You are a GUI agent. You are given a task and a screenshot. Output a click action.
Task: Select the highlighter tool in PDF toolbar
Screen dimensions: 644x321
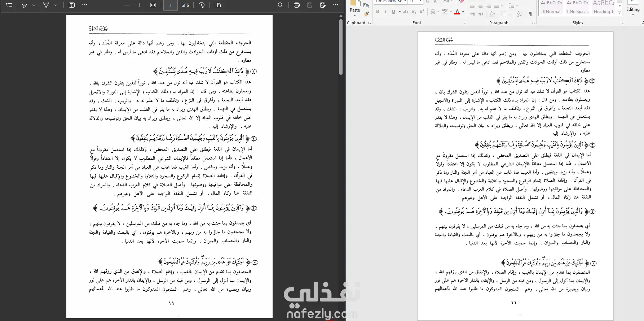tap(25, 5)
